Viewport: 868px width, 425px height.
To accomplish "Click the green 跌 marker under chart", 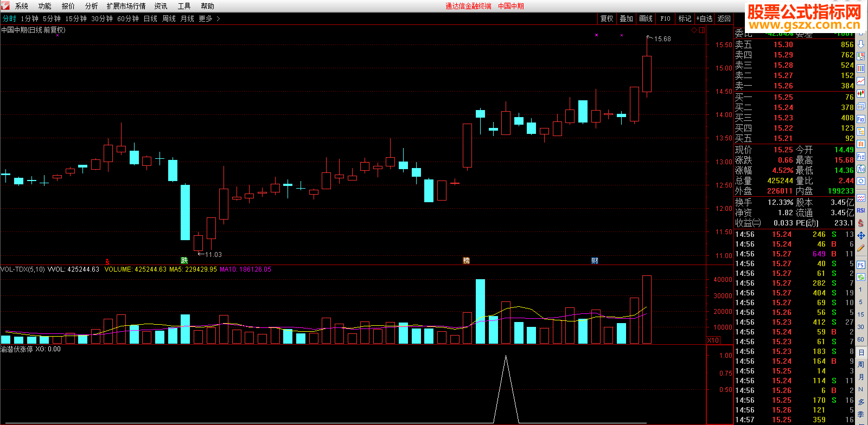I will coord(184,261).
